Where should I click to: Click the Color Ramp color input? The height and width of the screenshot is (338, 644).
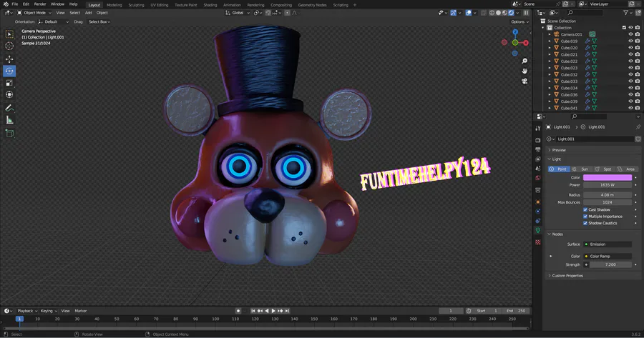tap(608, 257)
